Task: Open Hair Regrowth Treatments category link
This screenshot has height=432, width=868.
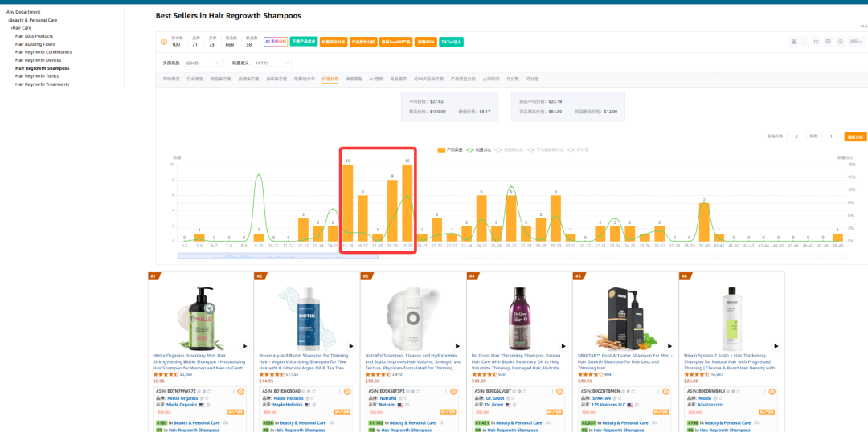Action: (42, 84)
